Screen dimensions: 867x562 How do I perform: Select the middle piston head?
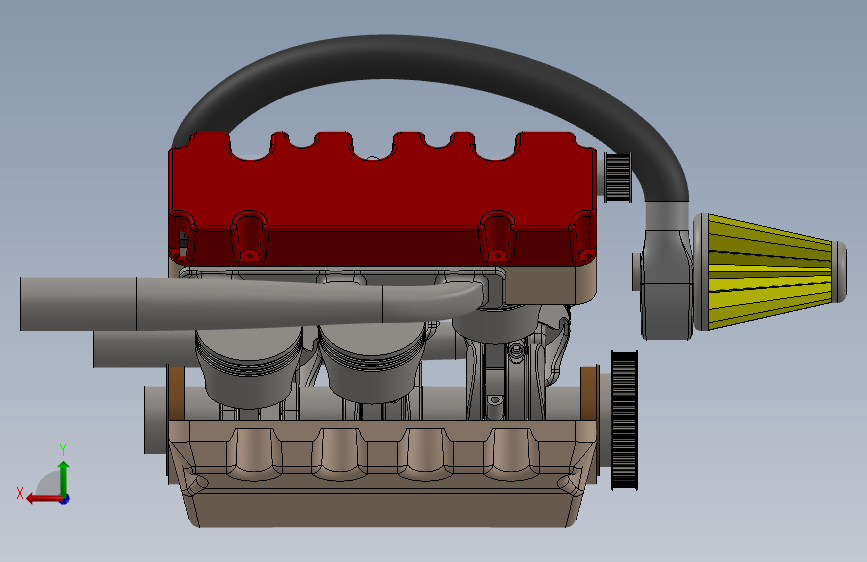click(372, 362)
